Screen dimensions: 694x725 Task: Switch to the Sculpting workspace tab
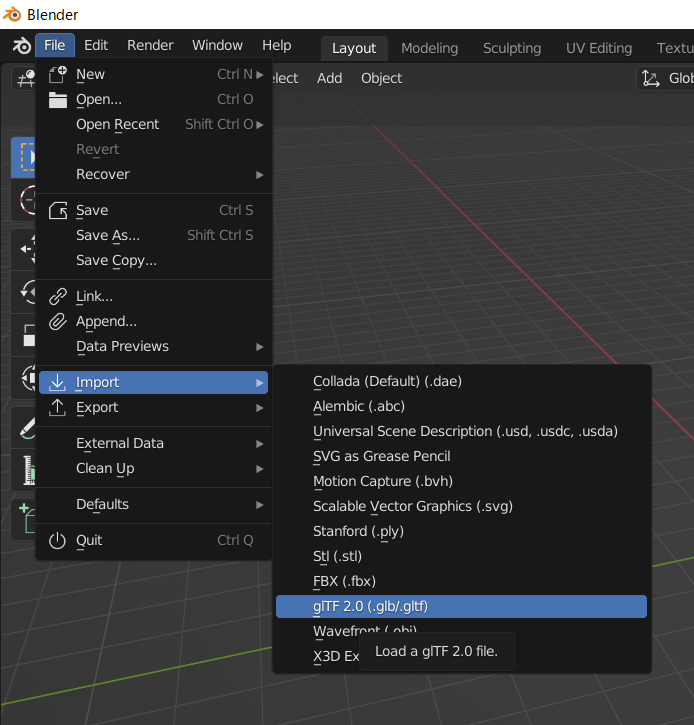[x=512, y=48]
